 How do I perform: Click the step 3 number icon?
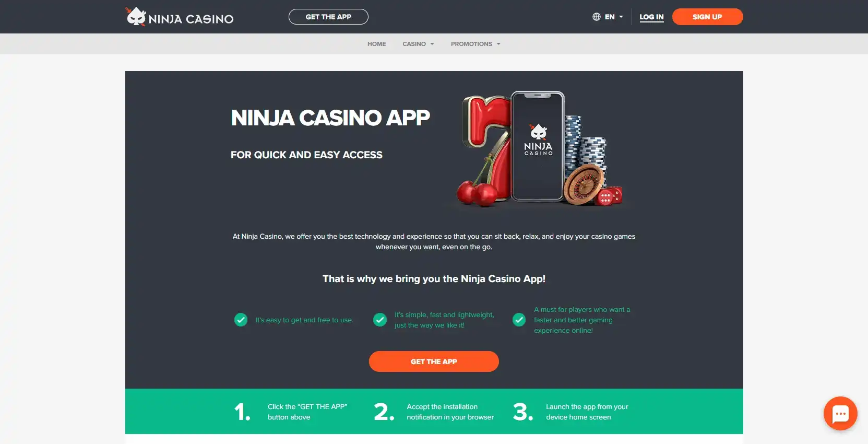pyautogui.click(x=523, y=412)
